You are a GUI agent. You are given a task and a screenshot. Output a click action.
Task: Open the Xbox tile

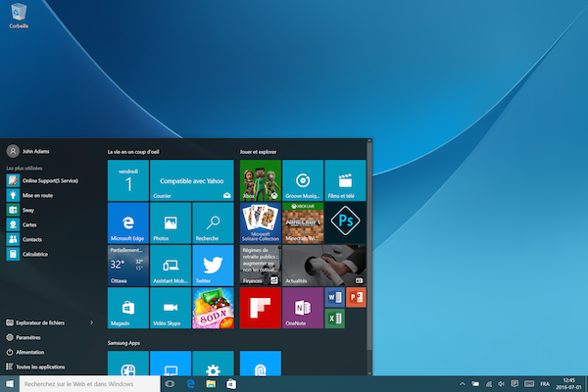(x=261, y=180)
